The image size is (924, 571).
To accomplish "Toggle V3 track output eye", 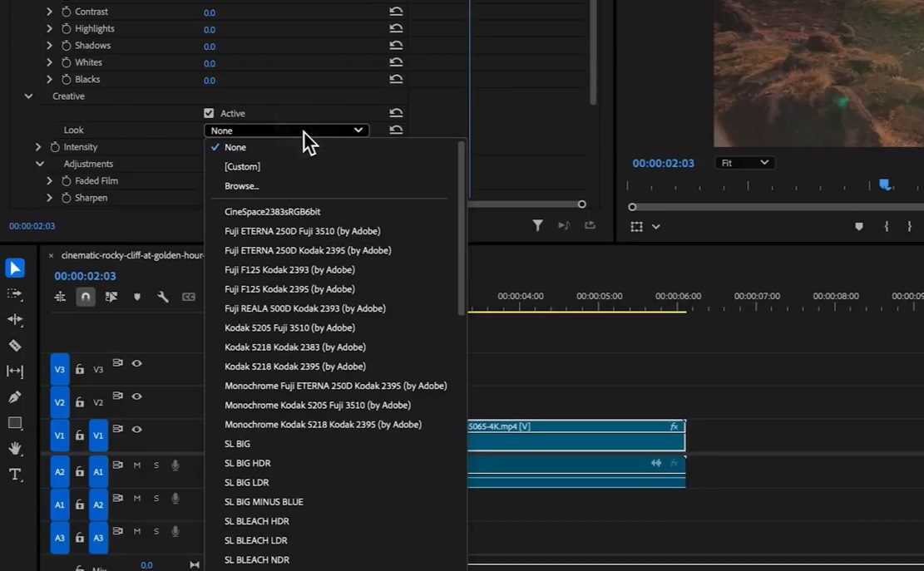I will (x=136, y=363).
